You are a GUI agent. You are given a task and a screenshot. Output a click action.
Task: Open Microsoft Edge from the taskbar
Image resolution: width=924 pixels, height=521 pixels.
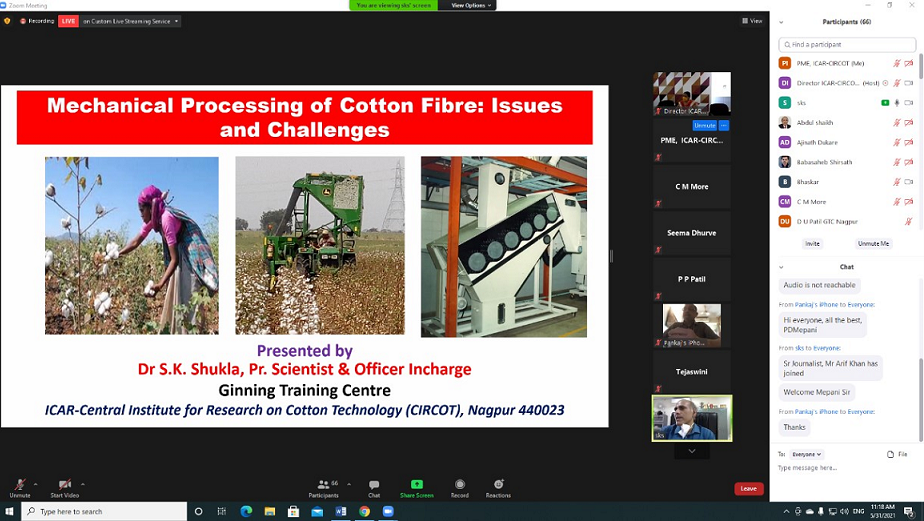[246, 511]
